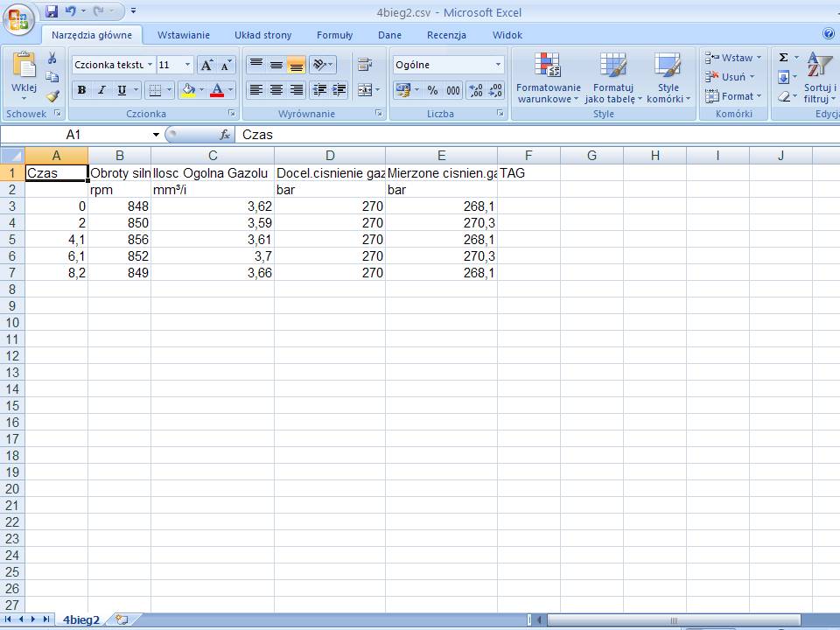Expand the font size dropdown
The image size is (840, 630).
187,65
